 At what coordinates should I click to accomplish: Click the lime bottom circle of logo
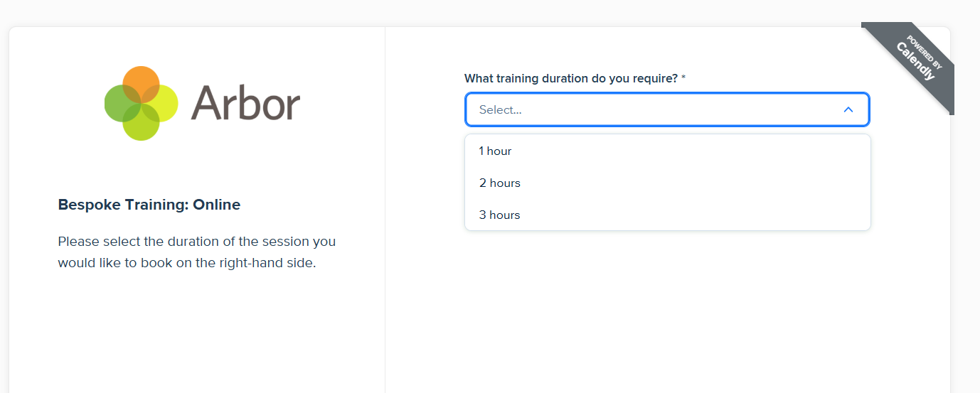click(141, 126)
